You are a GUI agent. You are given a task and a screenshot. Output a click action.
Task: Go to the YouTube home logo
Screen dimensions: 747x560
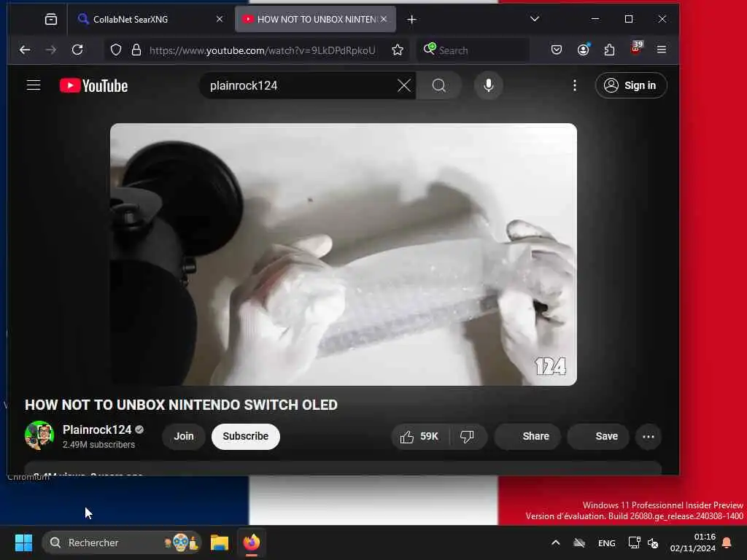click(x=94, y=86)
